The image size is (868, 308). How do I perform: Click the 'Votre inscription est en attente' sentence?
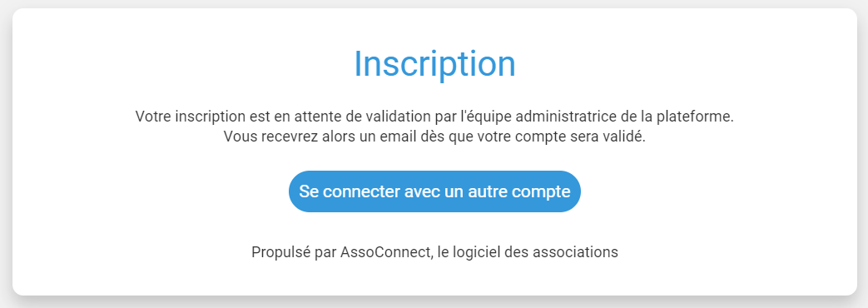coord(434,117)
